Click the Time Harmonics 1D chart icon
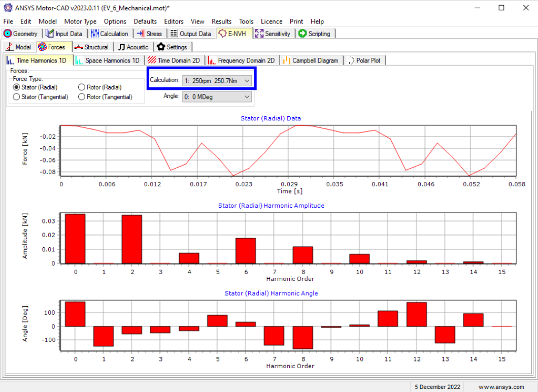The width and height of the screenshot is (538, 392). pos(10,61)
